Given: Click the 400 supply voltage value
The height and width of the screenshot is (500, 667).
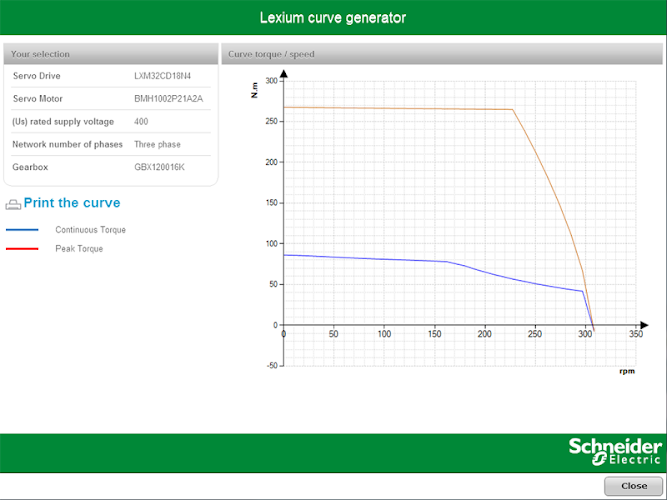Looking at the screenshot, I should 141,122.
